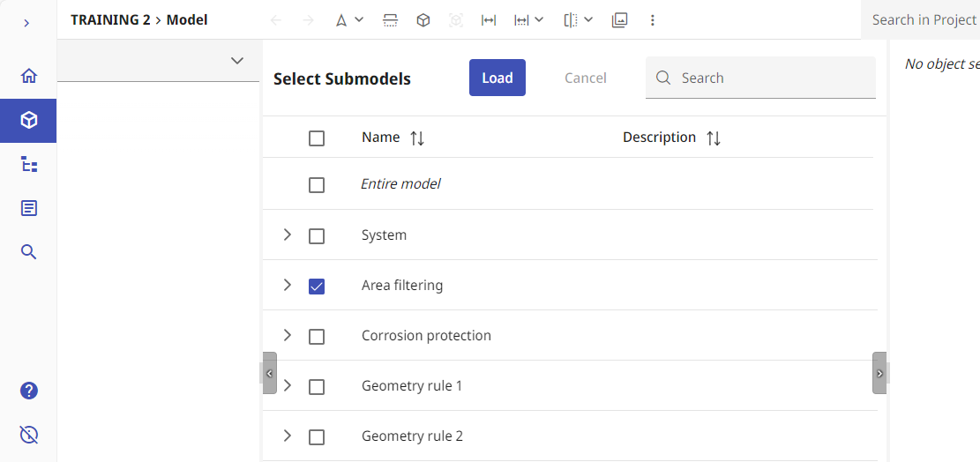Expand the System submodel row
This screenshot has height=462, width=980.
[x=287, y=235]
